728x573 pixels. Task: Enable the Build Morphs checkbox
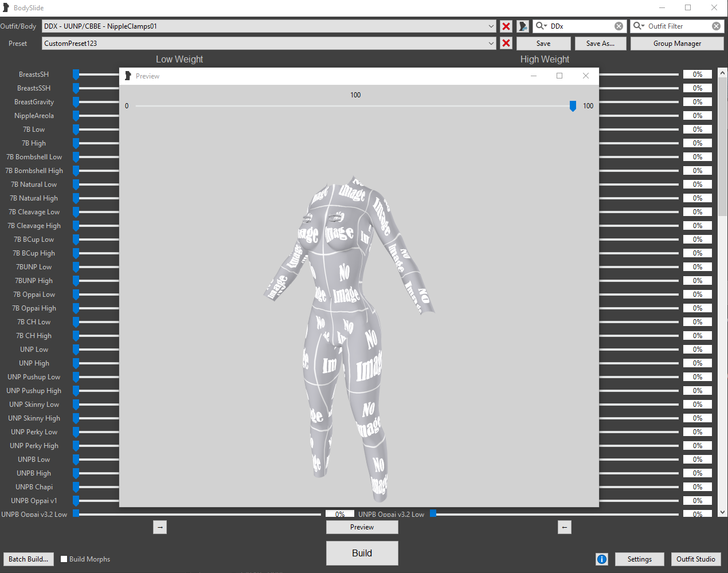coord(64,559)
